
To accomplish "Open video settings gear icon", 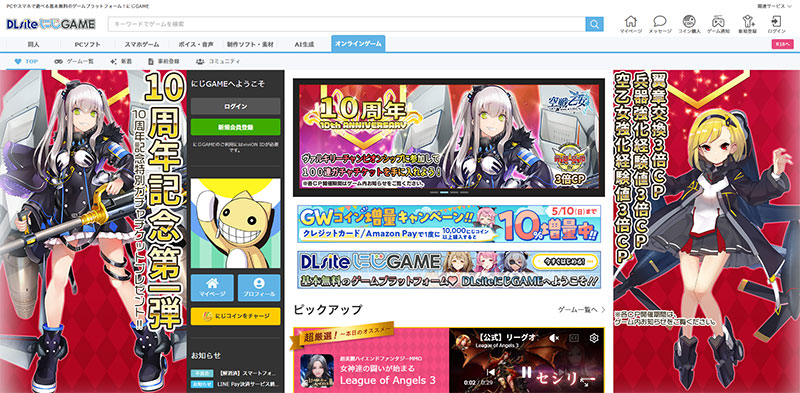I will point(594,338).
